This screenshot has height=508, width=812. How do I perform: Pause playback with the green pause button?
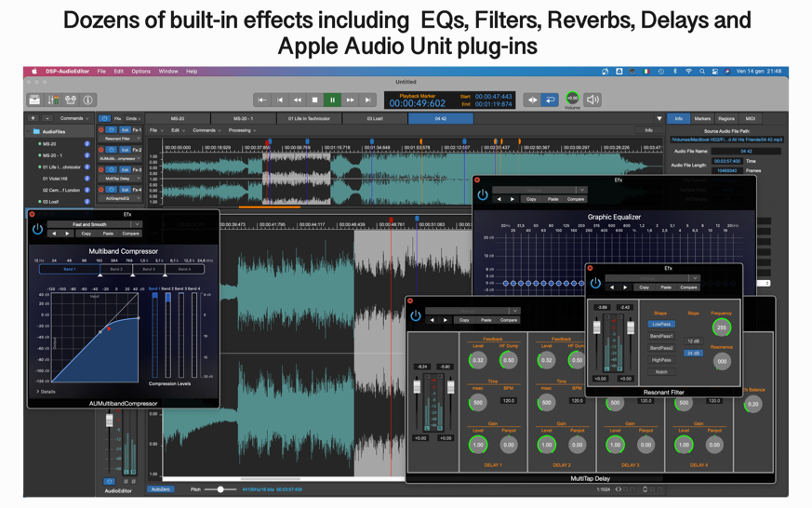[332, 100]
